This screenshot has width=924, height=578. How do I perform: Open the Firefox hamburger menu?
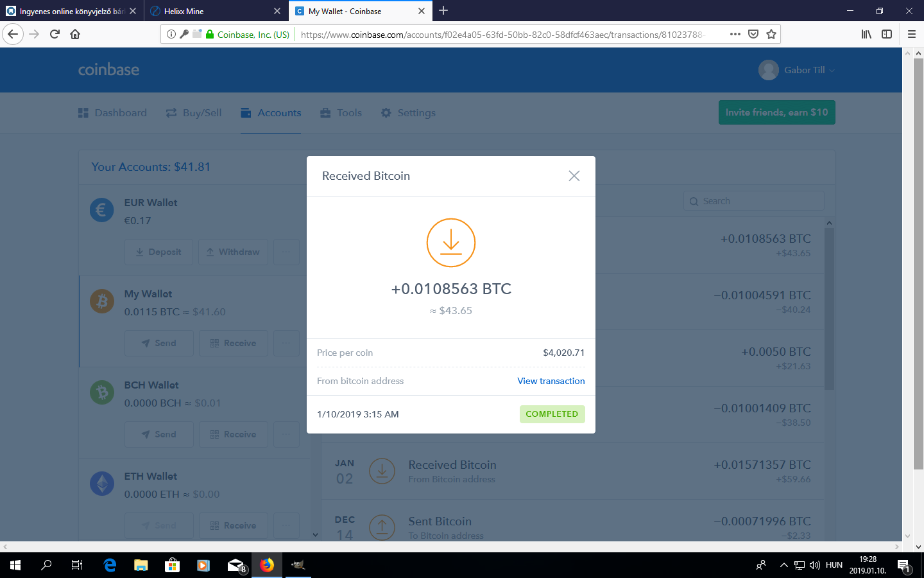[x=911, y=34]
